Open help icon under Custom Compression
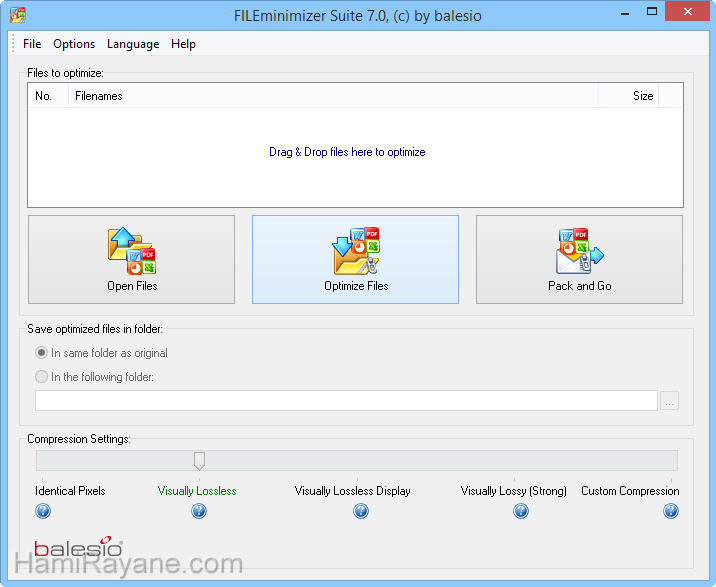716x587 pixels. [671, 511]
